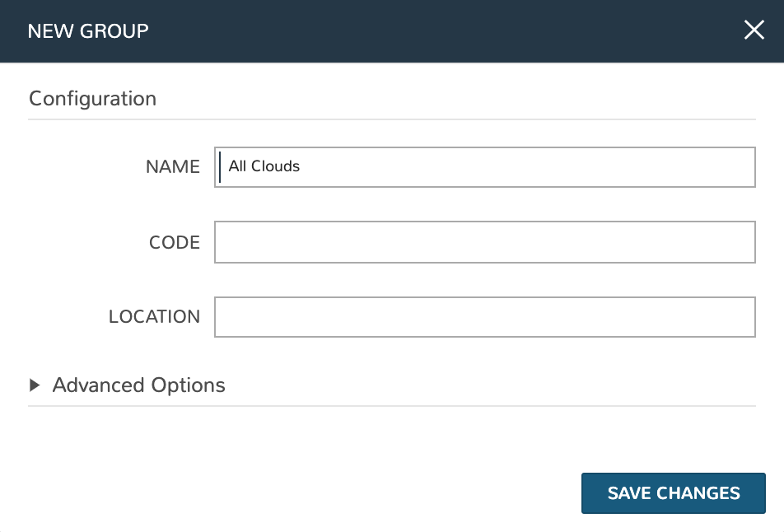The image size is (784, 532).
Task: Click the divider line below Advanced Options
Action: pos(392,406)
